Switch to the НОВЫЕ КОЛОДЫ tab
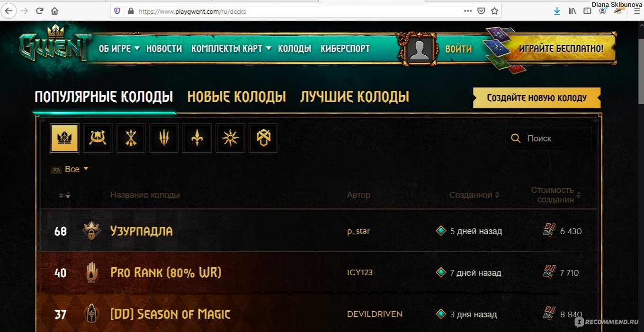The image size is (644, 332). coord(237,97)
